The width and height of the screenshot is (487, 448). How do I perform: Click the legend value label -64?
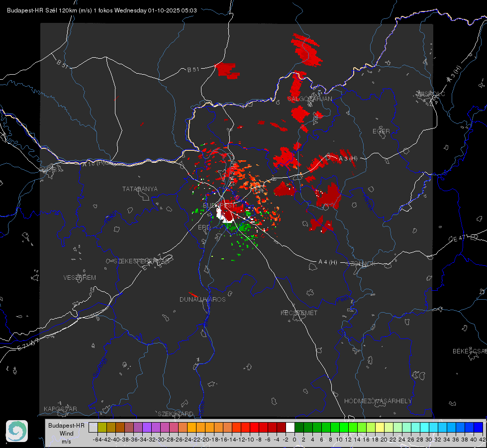[97, 440]
